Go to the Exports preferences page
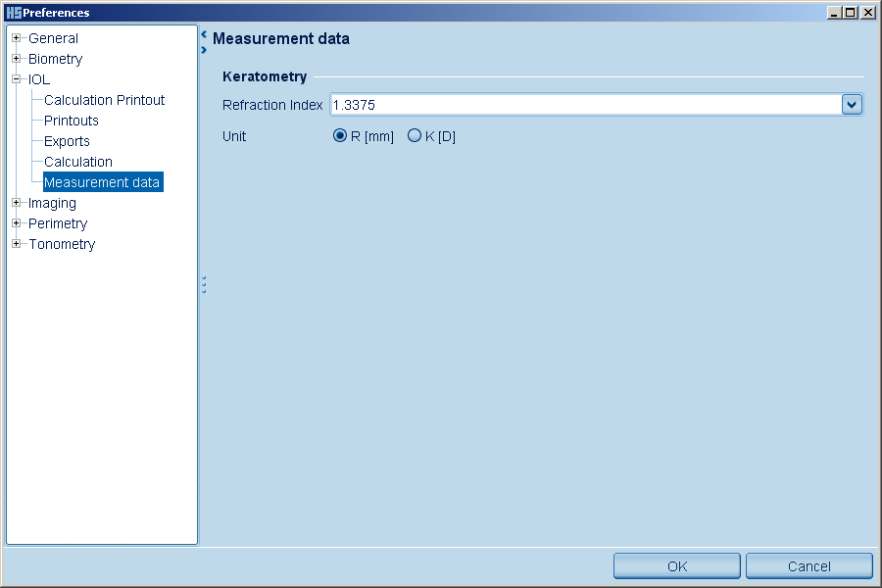 coord(67,141)
